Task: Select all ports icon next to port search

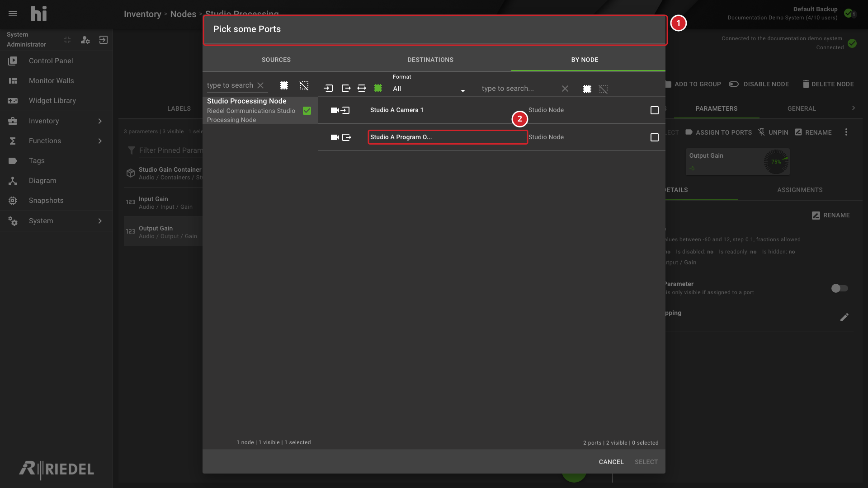Action: coord(587,89)
